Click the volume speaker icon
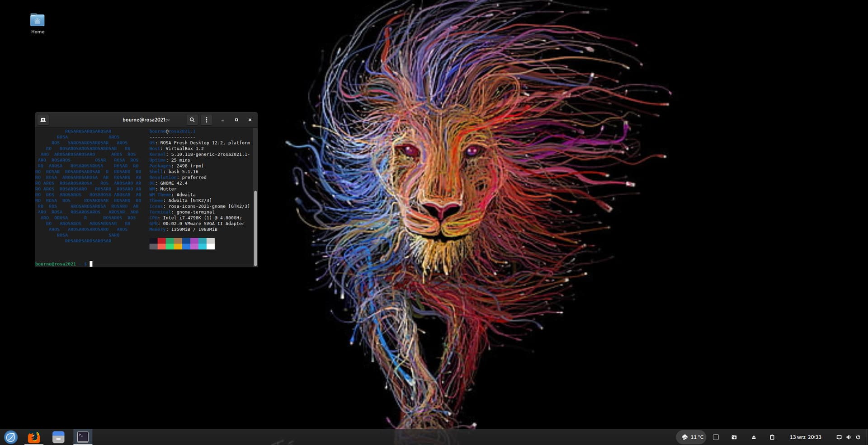 pos(849,437)
